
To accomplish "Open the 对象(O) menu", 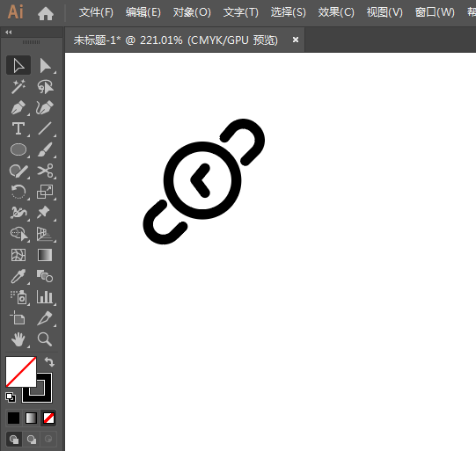I will point(192,12).
